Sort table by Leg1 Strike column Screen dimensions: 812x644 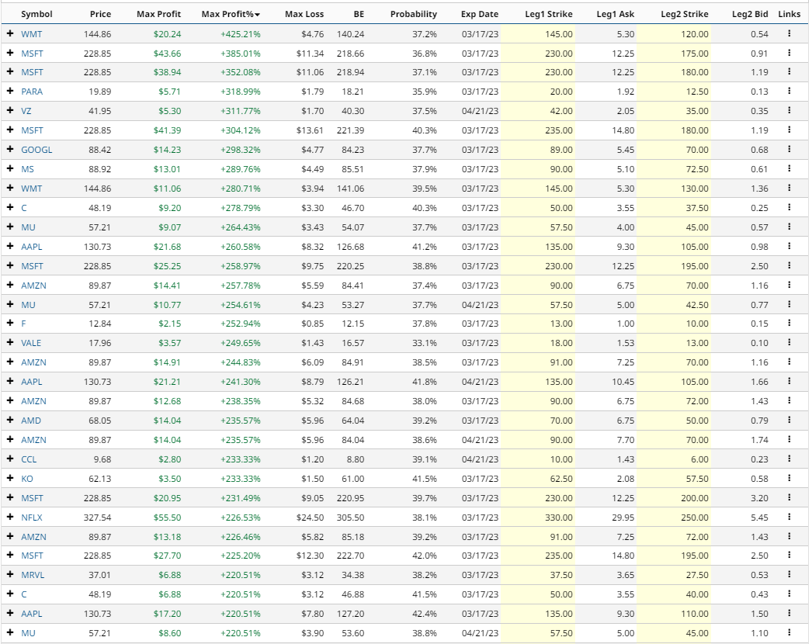(548, 14)
